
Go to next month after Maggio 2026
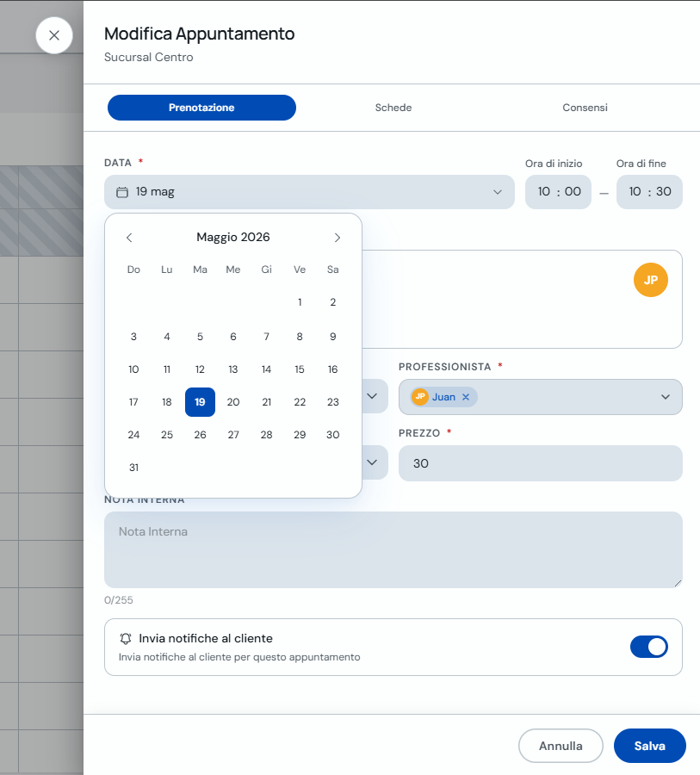(x=338, y=238)
